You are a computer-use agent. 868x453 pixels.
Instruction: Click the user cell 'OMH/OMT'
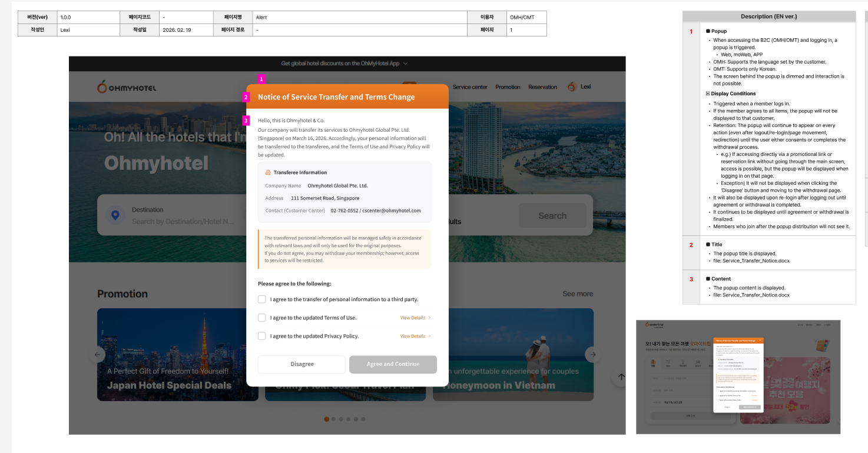526,18
